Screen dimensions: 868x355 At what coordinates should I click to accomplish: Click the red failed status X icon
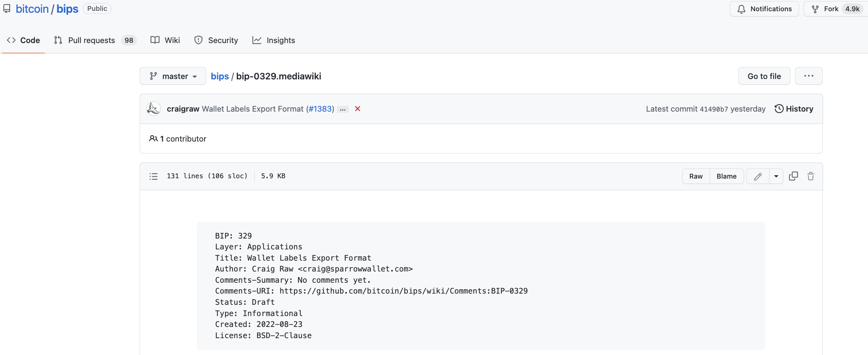point(358,109)
